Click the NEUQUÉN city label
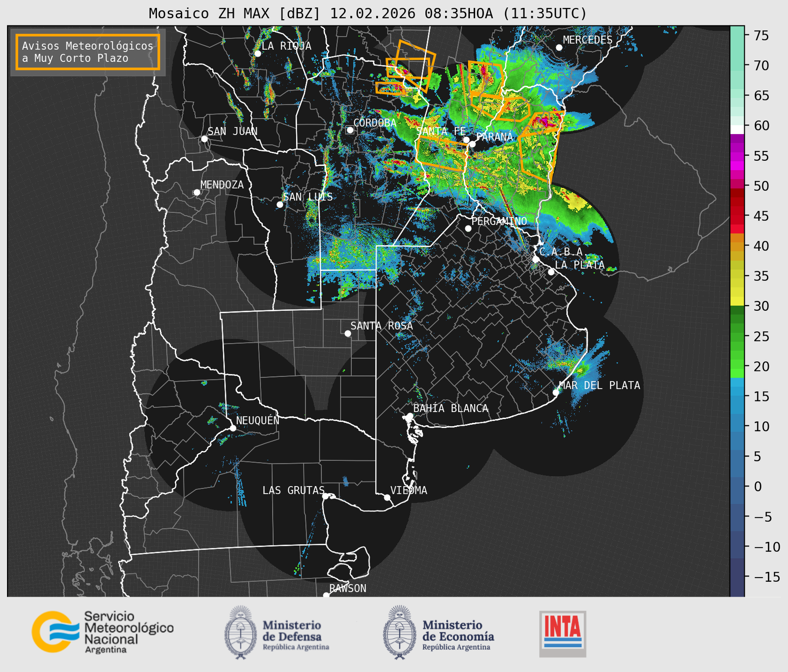The height and width of the screenshot is (672, 788). [x=258, y=420]
